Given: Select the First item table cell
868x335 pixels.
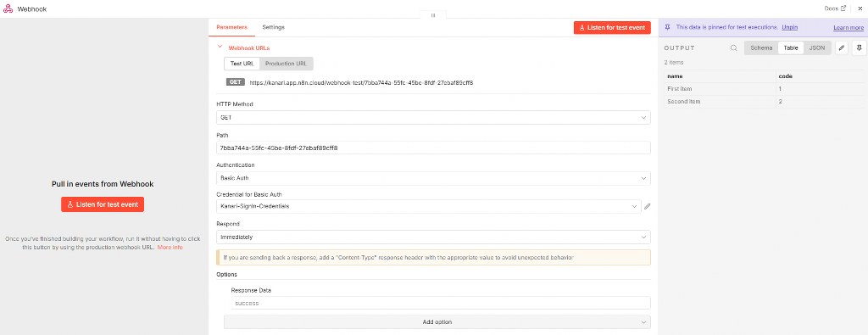Looking at the screenshot, I should [x=720, y=88].
